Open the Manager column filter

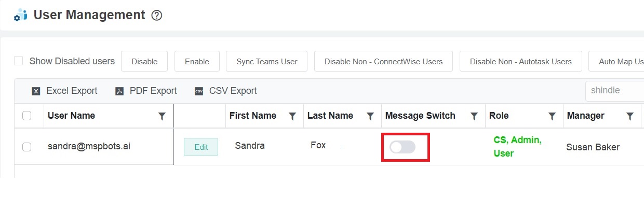630,116
